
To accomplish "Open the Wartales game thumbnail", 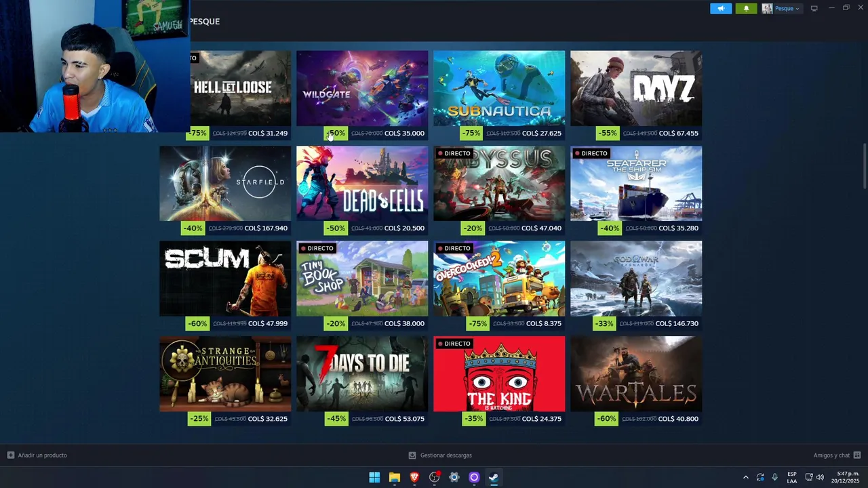I will [x=636, y=374].
